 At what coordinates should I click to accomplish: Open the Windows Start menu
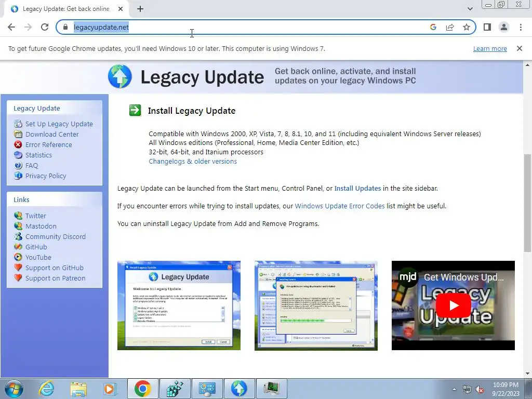(14, 389)
